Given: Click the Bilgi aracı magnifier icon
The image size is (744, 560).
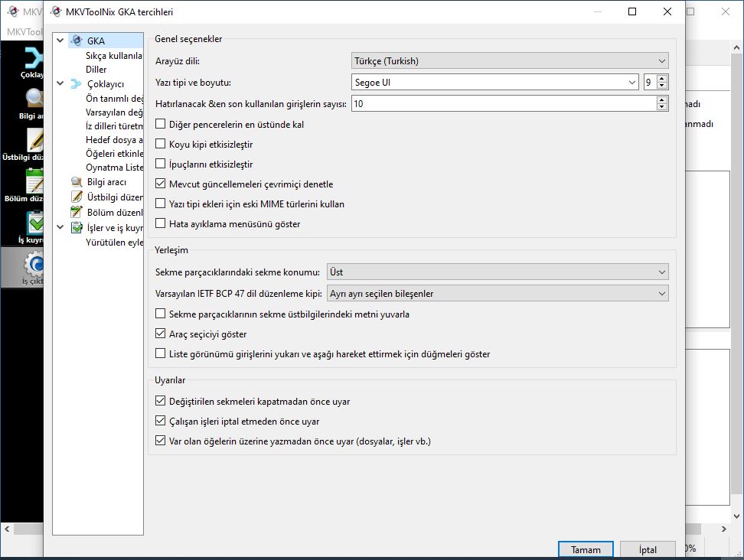Looking at the screenshot, I should click(77, 182).
